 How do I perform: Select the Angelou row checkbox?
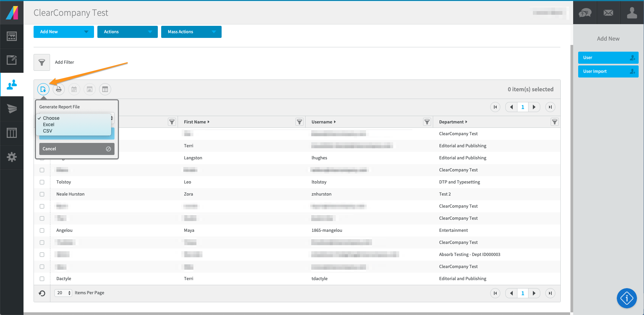pyautogui.click(x=42, y=230)
